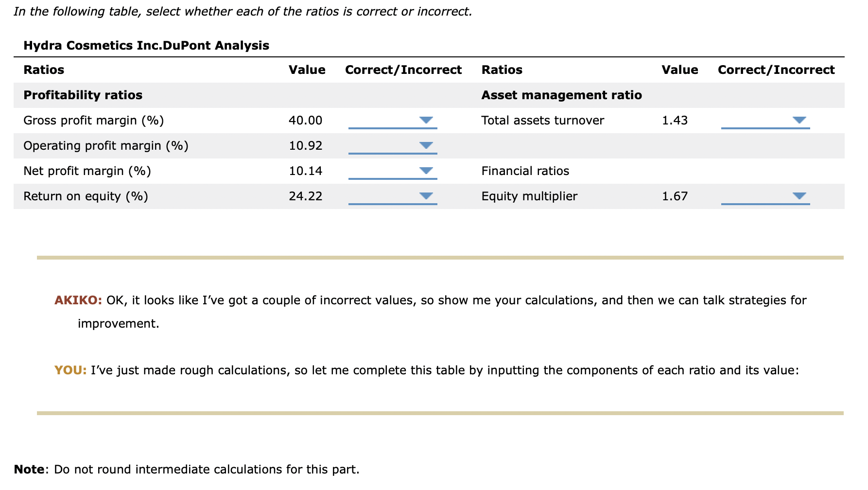Viewport: 868px width, 490px height.
Task: Click the Total assets turnover dropdown arrow icon
Action: (x=799, y=121)
